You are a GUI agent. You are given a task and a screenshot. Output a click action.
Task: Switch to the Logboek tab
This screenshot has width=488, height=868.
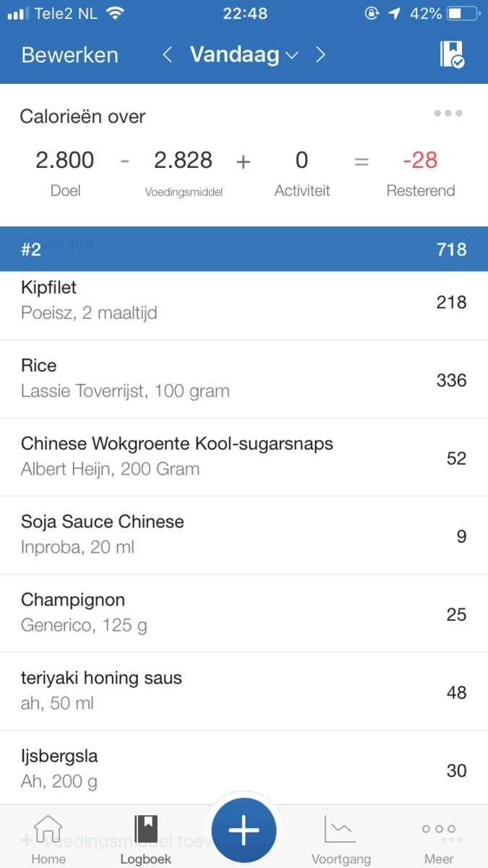[146, 839]
